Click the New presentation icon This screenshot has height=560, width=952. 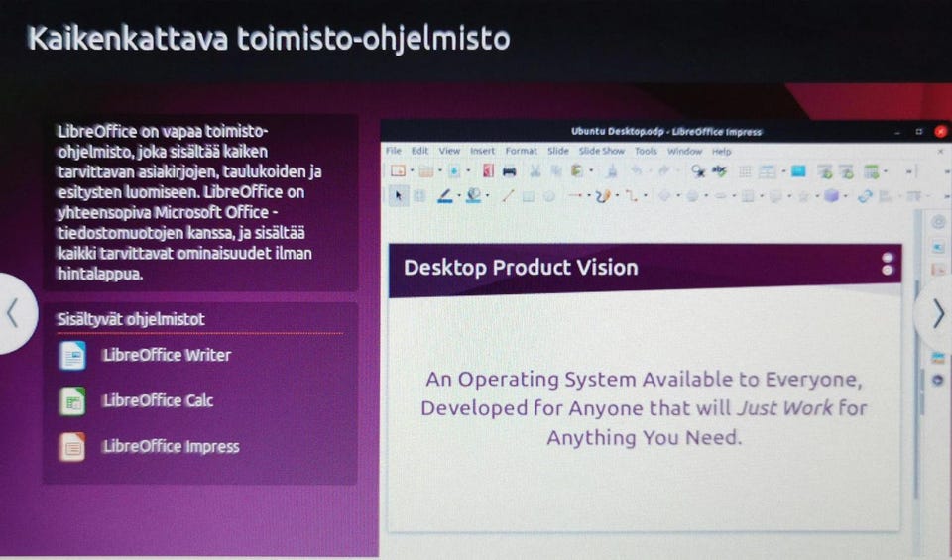point(398,171)
